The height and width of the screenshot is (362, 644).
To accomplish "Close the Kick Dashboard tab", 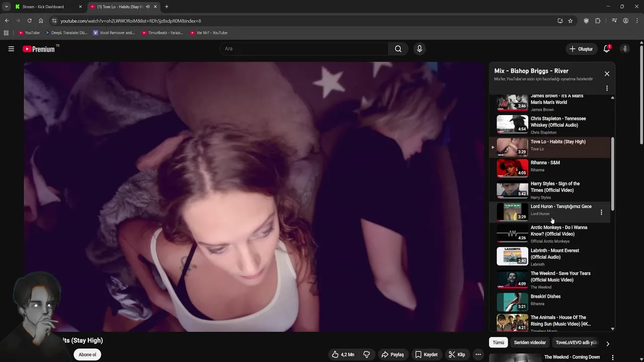I will pyautogui.click(x=80, y=7).
